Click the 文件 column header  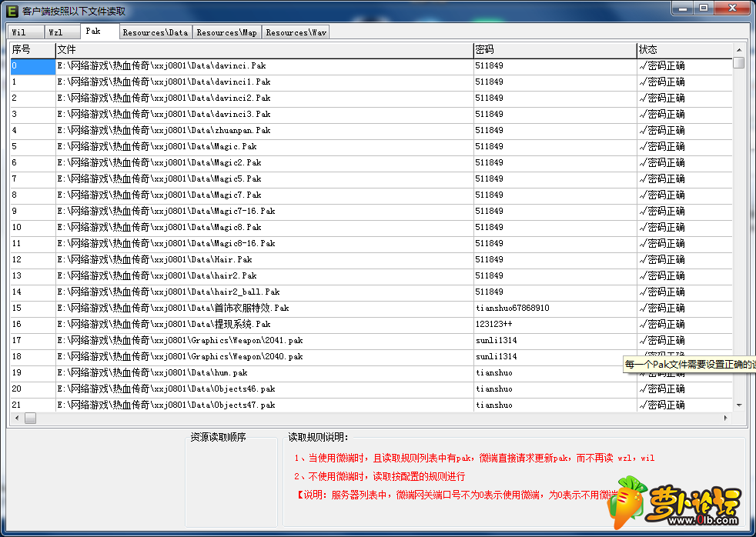(x=264, y=49)
